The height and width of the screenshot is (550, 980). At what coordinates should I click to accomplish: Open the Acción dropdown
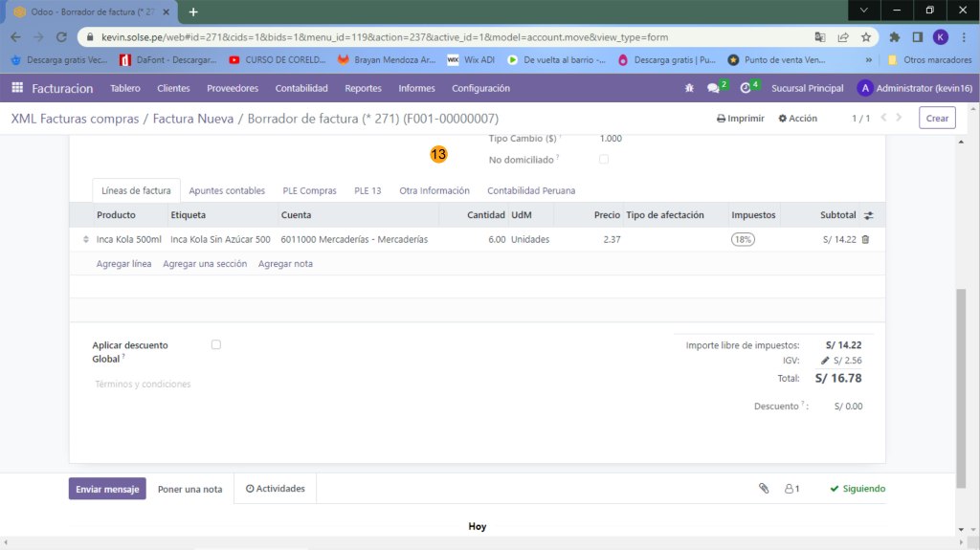click(x=797, y=119)
